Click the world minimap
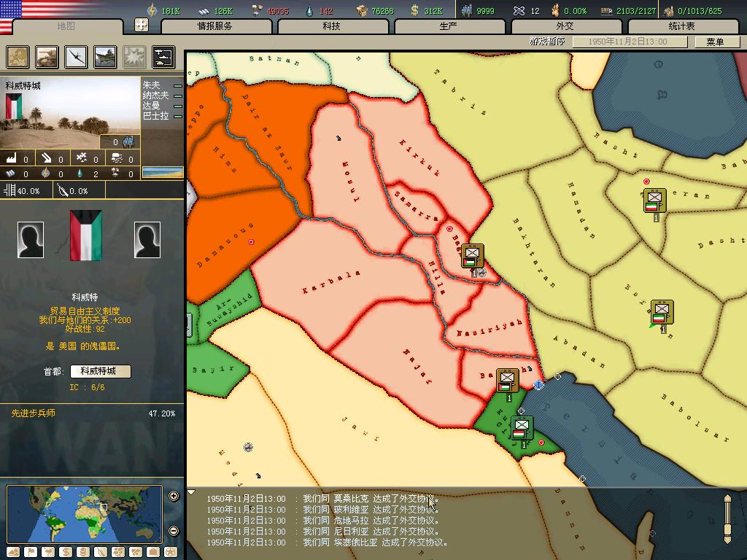 tap(85, 514)
